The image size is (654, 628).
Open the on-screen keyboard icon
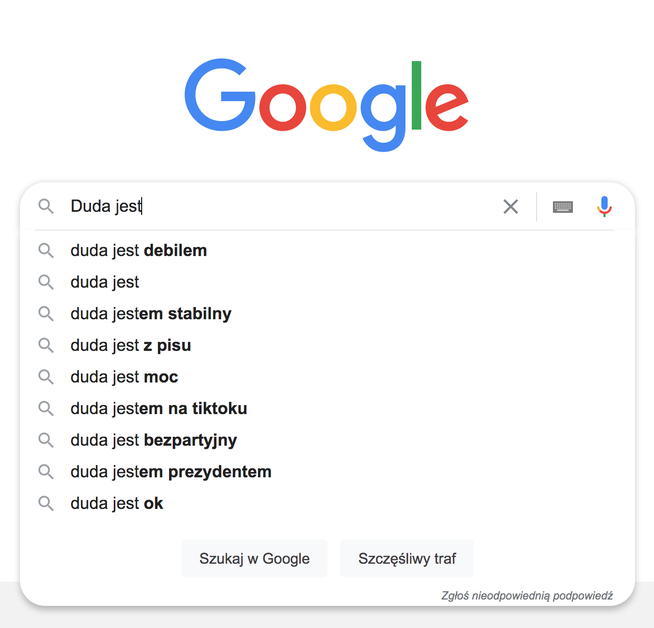(563, 207)
